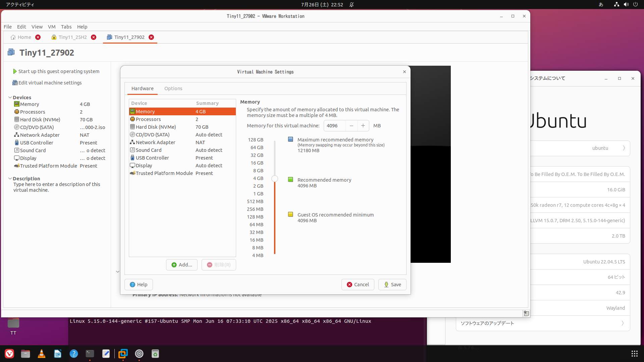Collapse the Description section
Image resolution: width=644 pixels, height=362 pixels.
(10, 179)
